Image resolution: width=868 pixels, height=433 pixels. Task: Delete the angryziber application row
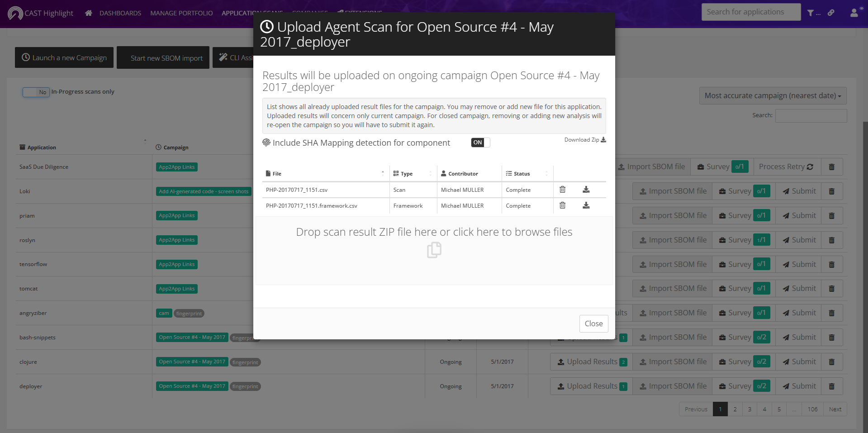(x=831, y=313)
